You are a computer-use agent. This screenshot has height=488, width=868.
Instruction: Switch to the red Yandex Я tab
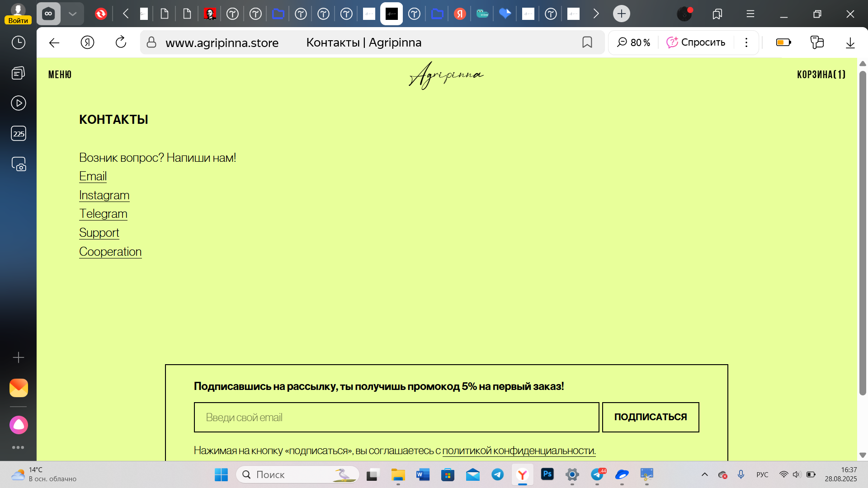pos(460,14)
